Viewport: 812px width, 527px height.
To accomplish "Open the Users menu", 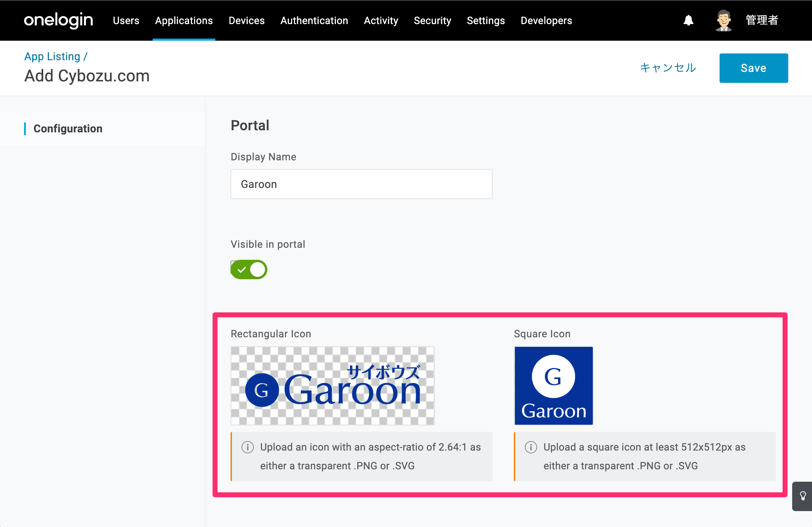I will coord(126,21).
